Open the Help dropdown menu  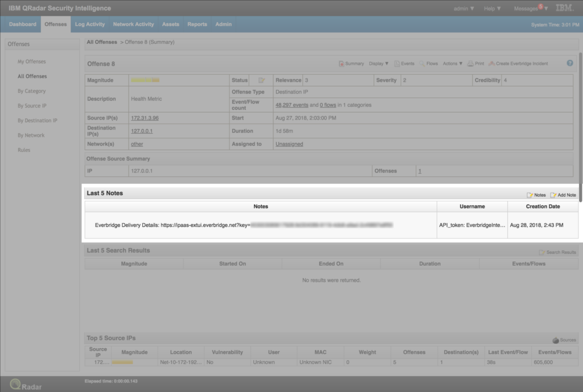click(x=492, y=9)
